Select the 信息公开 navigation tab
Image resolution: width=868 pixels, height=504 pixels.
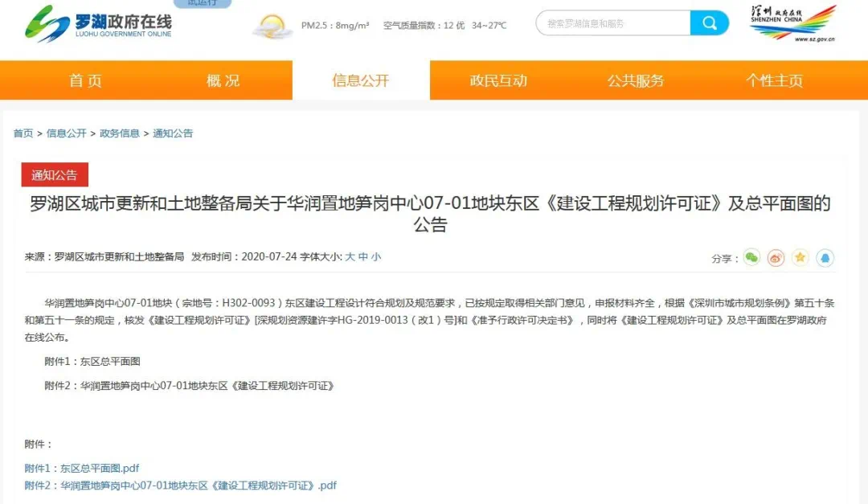pyautogui.click(x=361, y=80)
